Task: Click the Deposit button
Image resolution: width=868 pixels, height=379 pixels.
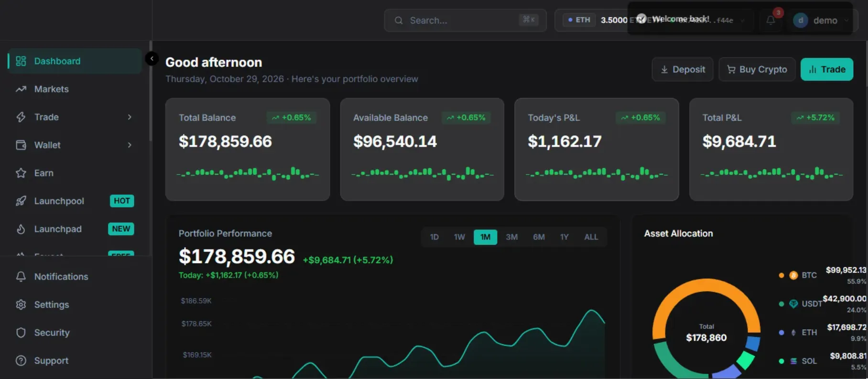Action: coord(683,69)
